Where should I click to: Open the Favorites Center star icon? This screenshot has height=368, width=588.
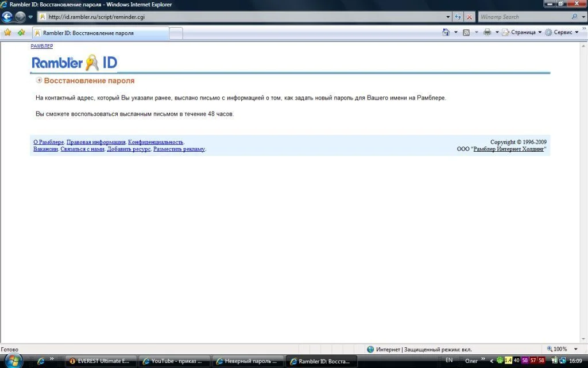click(7, 33)
